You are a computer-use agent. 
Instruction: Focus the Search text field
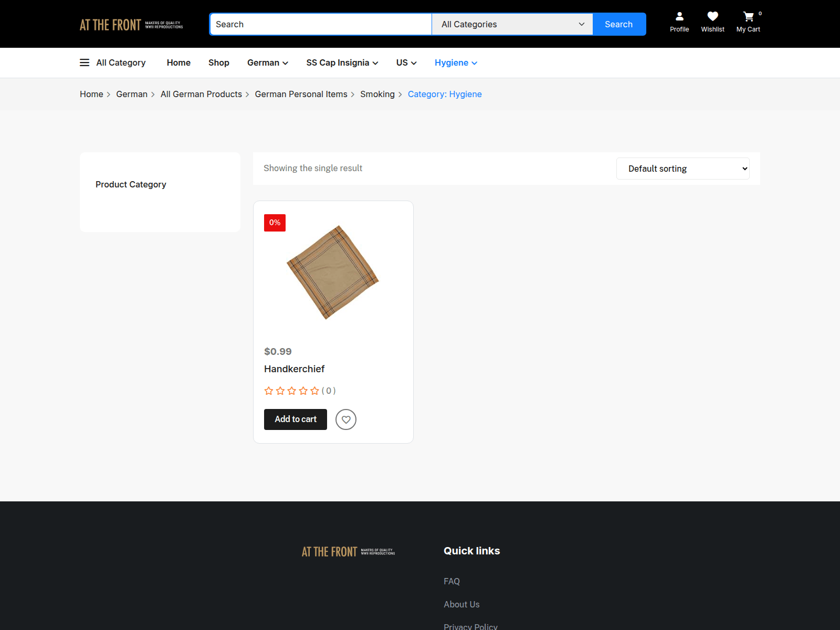click(x=321, y=24)
